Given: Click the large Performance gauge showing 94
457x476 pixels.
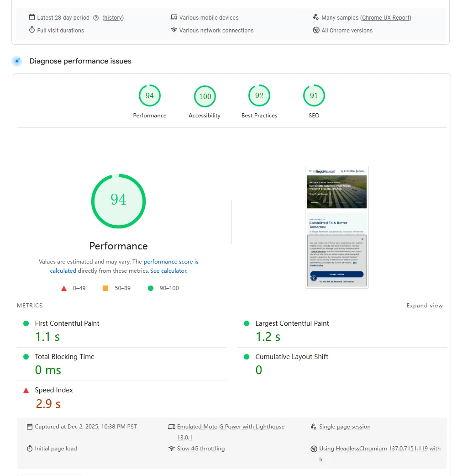Looking at the screenshot, I should tap(118, 201).
